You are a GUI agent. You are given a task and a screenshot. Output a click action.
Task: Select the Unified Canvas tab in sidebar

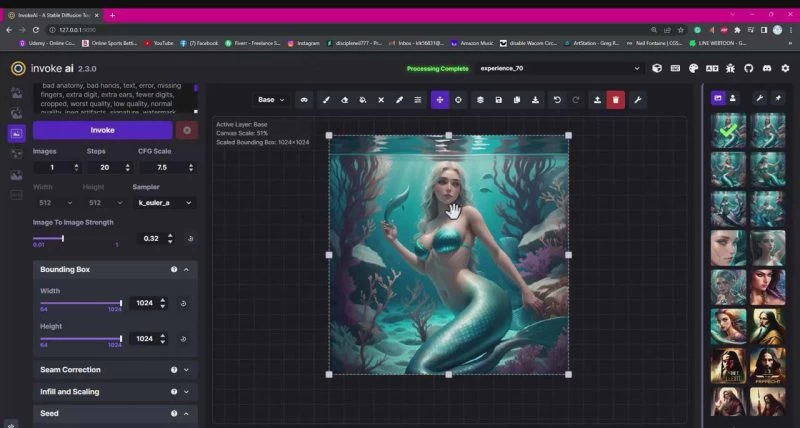(x=16, y=133)
